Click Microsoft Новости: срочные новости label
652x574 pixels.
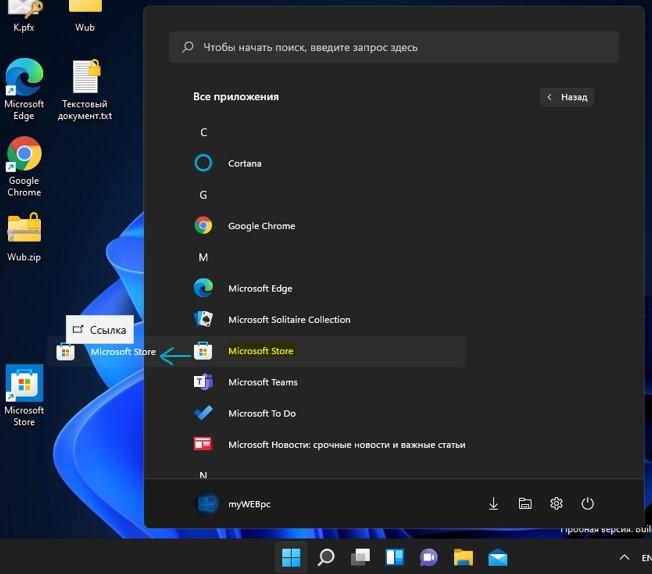[x=347, y=445]
